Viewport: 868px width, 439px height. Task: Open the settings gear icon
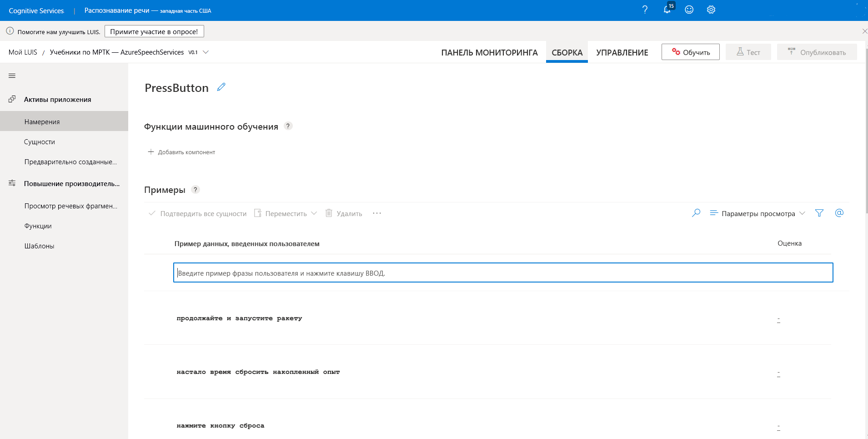710,10
